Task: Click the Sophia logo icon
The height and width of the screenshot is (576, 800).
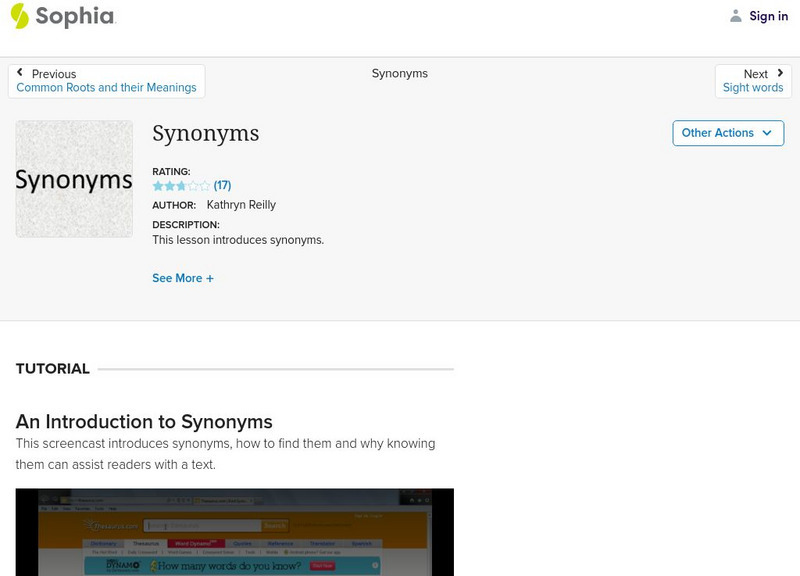Action: 19,16
